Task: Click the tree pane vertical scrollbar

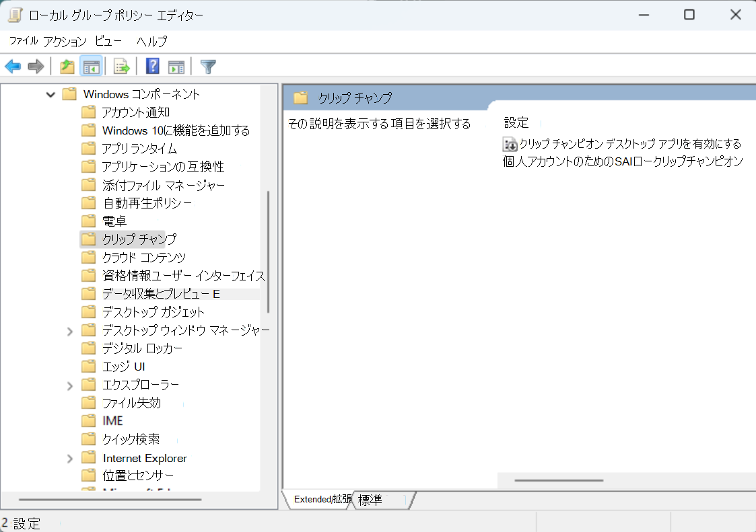Action: [268, 252]
